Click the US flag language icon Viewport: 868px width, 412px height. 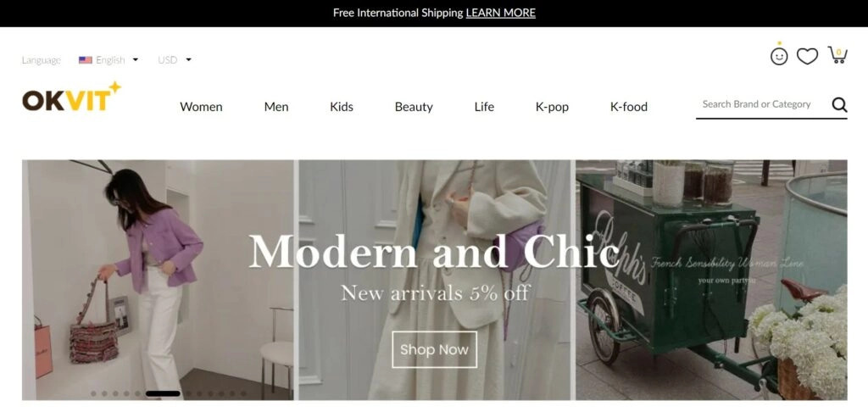pyautogui.click(x=86, y=60)
